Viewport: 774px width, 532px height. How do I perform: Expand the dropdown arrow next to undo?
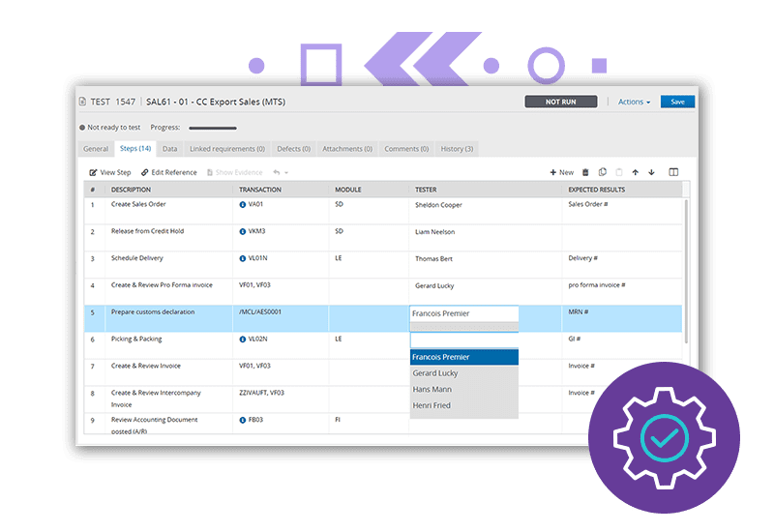click(286, 173)
